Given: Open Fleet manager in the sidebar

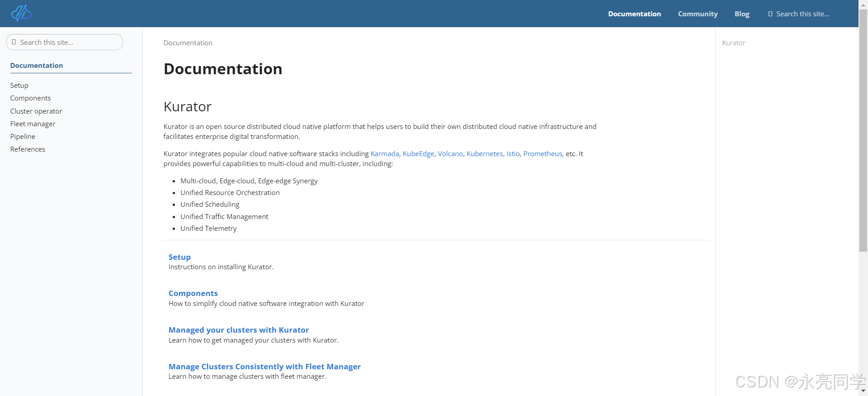Looking at the screenshot, I should click(33, 124).
